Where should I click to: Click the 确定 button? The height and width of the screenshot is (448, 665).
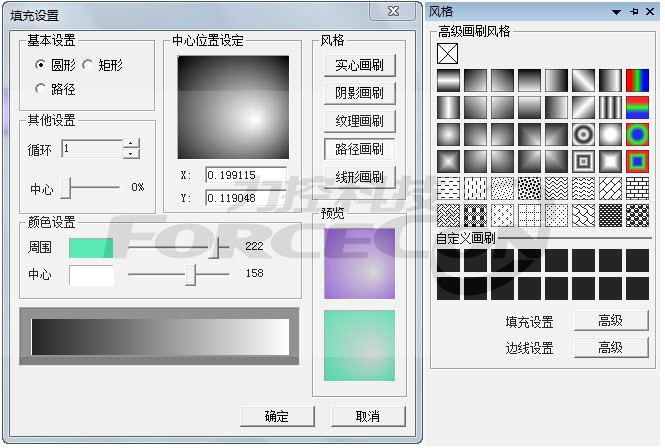[x=276, y=416]
